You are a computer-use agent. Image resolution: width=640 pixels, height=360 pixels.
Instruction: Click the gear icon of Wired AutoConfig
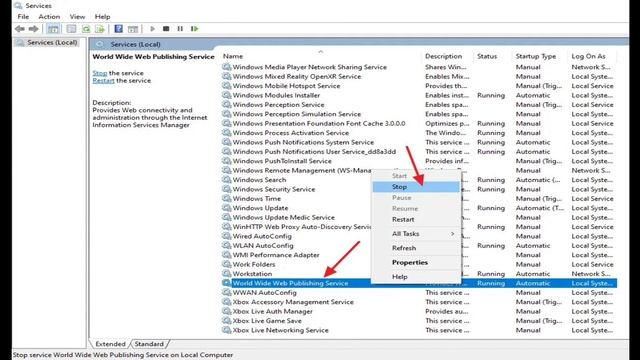tap(227, 236)
